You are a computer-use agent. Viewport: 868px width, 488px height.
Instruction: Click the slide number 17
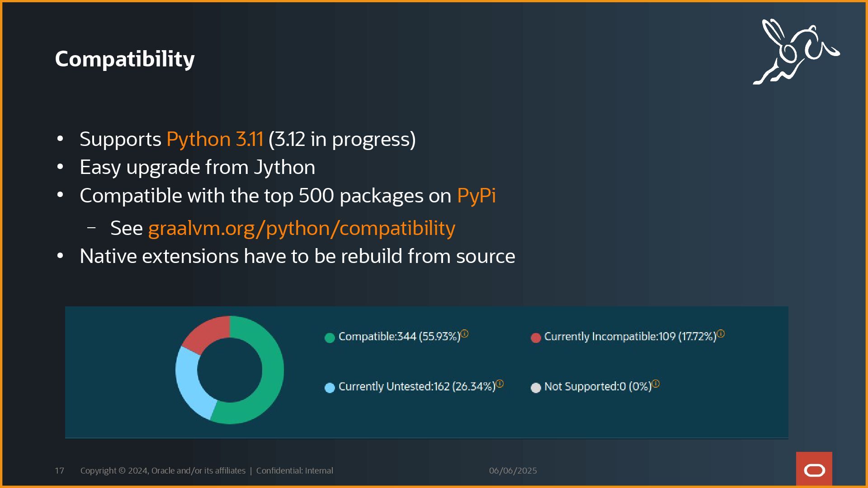[59, 470]
